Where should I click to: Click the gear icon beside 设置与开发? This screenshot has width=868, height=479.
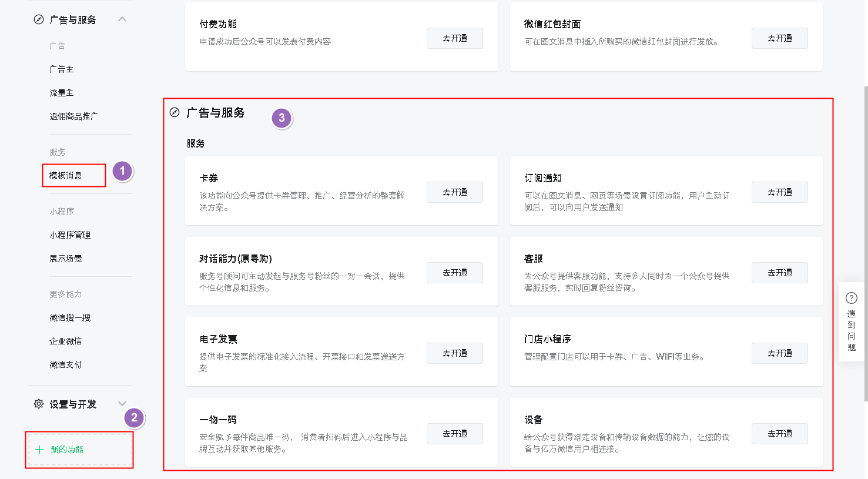pos(39,404)
